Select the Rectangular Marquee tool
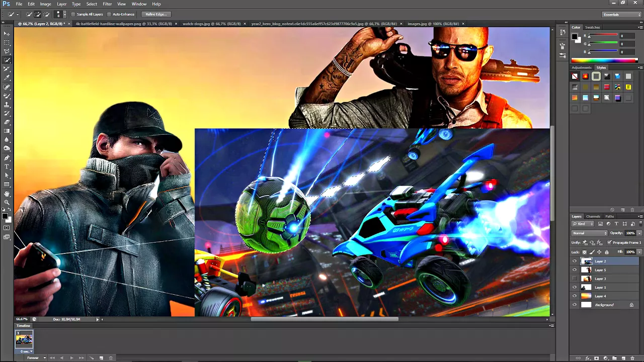 pyautogui.click(x=7, y=43)
